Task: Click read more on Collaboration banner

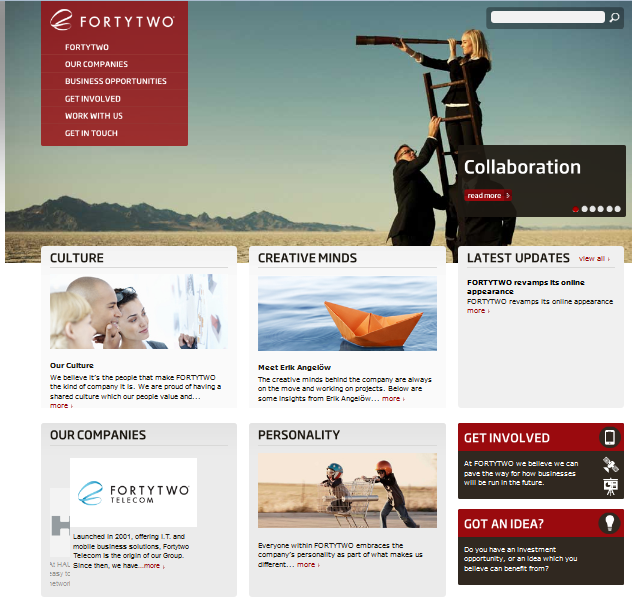Action: [x=488, y=195]
